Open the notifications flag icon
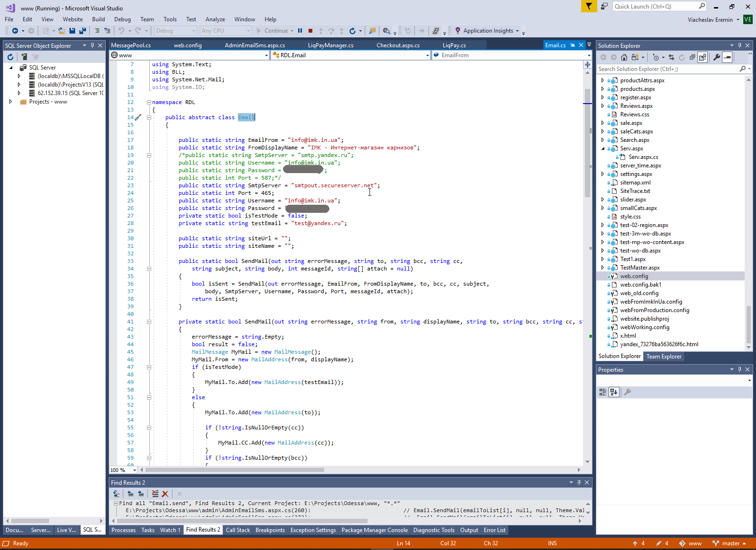The image size is (756, 550). click(x=589, y=6)
